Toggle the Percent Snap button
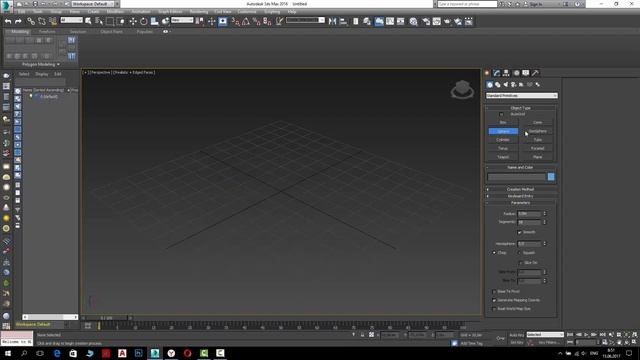Image resolution: width=640 pixels, height=360 pixels. [256, 21]
